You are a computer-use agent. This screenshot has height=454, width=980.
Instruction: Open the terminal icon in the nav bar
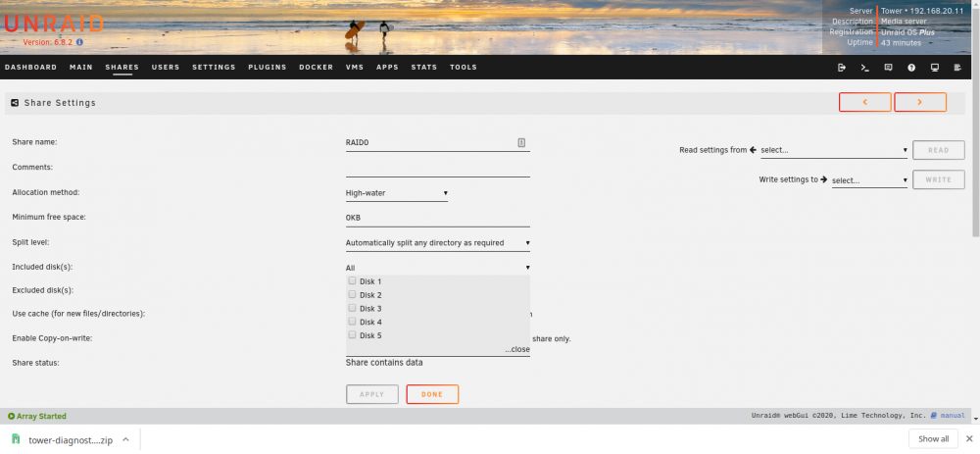pyautogui.click(x=865, y=68)
